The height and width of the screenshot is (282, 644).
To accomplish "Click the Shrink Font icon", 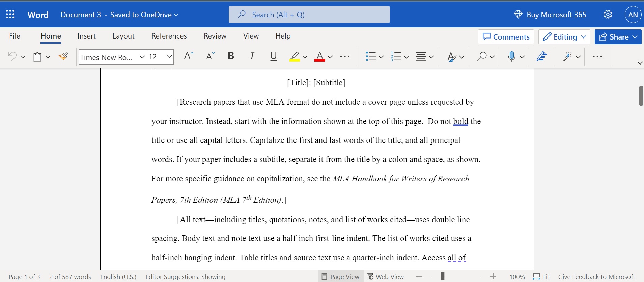I will pos(210,56).
